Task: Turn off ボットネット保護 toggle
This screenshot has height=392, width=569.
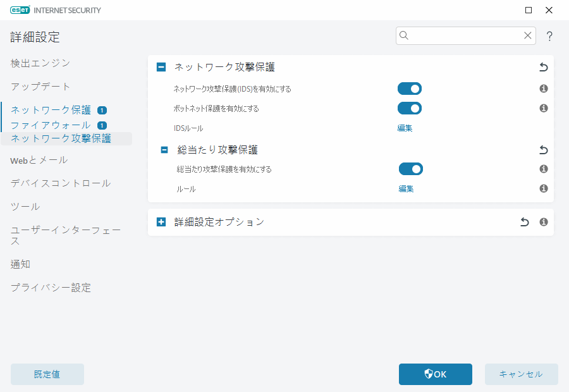Action: (x=409, y=109)
